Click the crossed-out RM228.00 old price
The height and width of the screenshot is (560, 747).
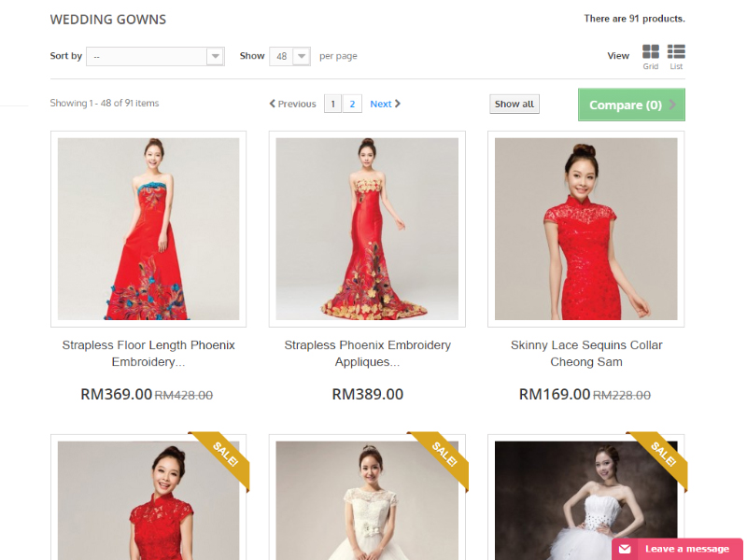(622, 395)
